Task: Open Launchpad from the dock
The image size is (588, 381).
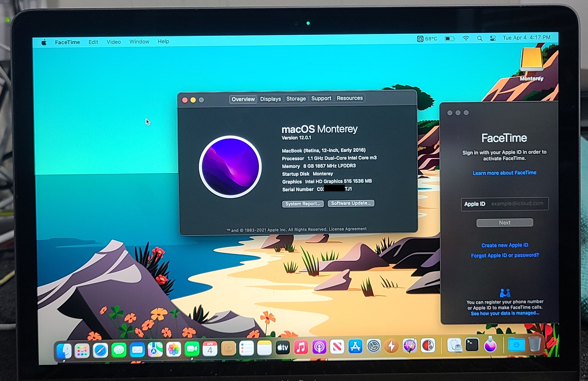Action: tap(82, 351)
